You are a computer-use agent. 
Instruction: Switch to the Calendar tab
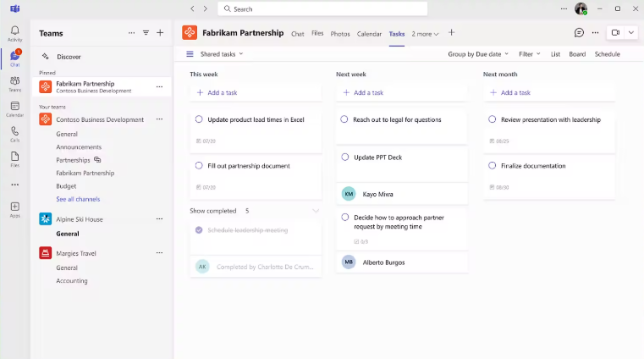pos(369,34)
